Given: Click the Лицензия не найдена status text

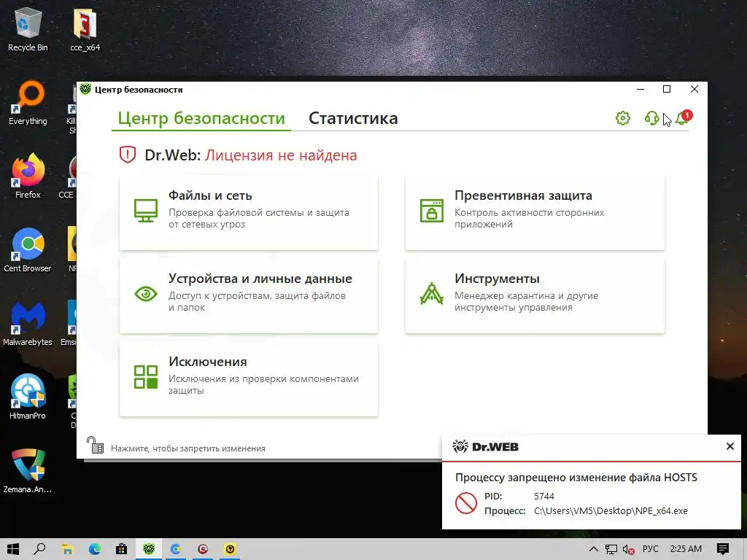Looking at the screenshot, I should coord(281,155).
